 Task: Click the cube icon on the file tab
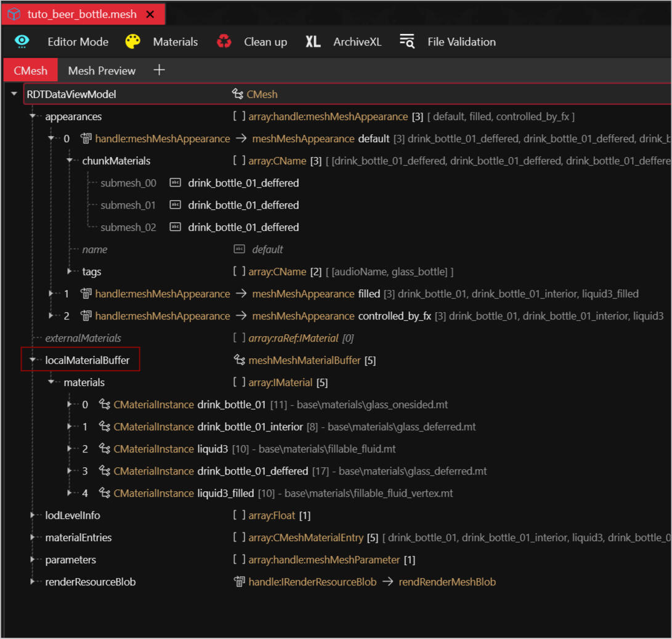tap(14, 14)
